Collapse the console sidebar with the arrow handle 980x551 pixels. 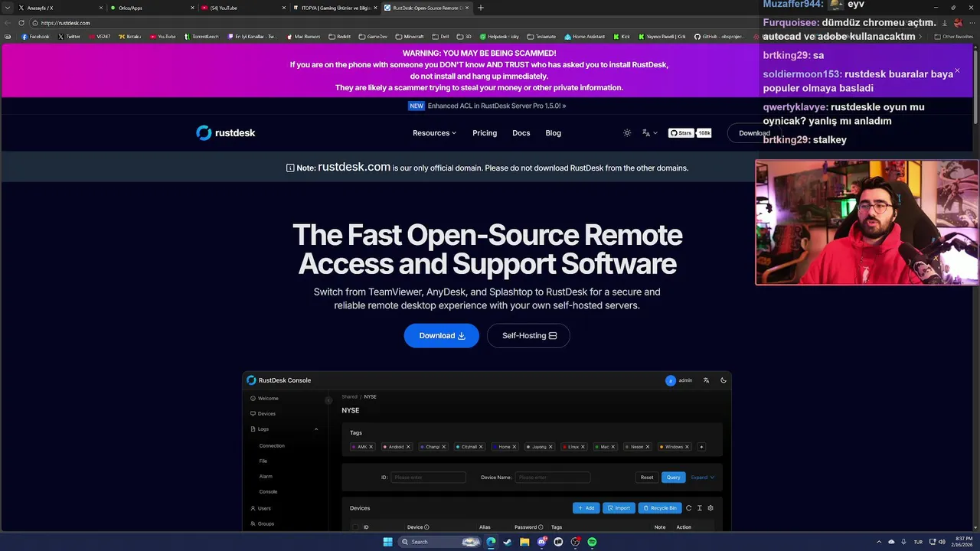[328, 400]
